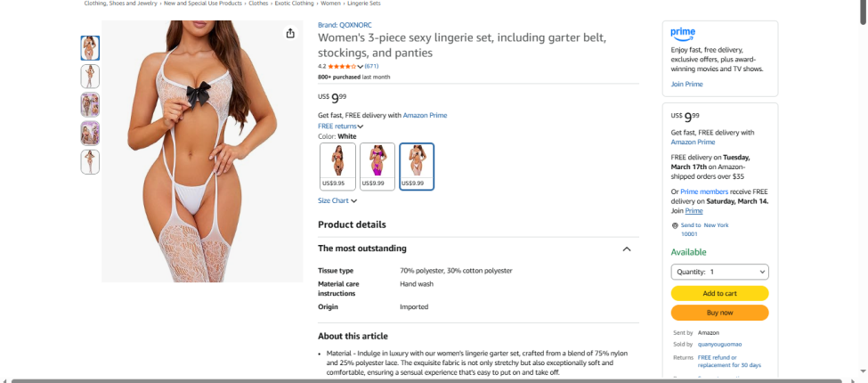Select the third product thumbnail

click(x=90, y=105)
